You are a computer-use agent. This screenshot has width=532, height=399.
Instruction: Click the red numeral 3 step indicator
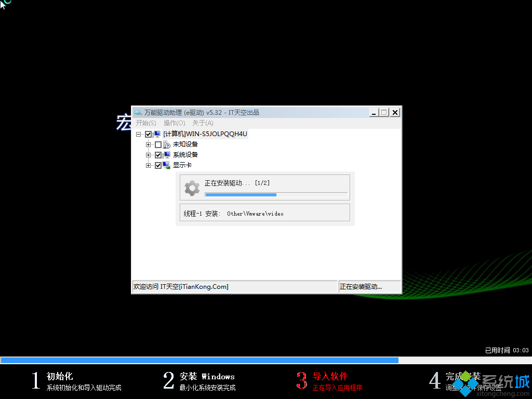pos(302,381)
